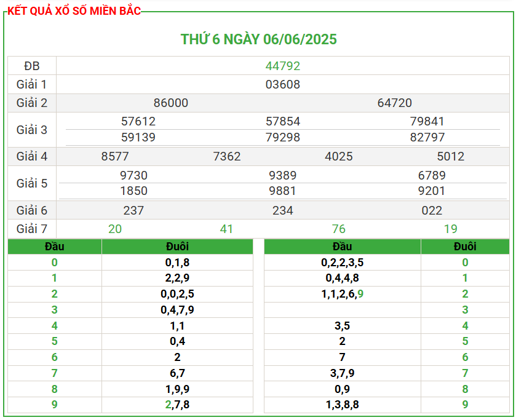Viewport: 516px width, 420px height.
Task: Click the Đuôi cell reading 0,1,8
Action: coord(177,263)
